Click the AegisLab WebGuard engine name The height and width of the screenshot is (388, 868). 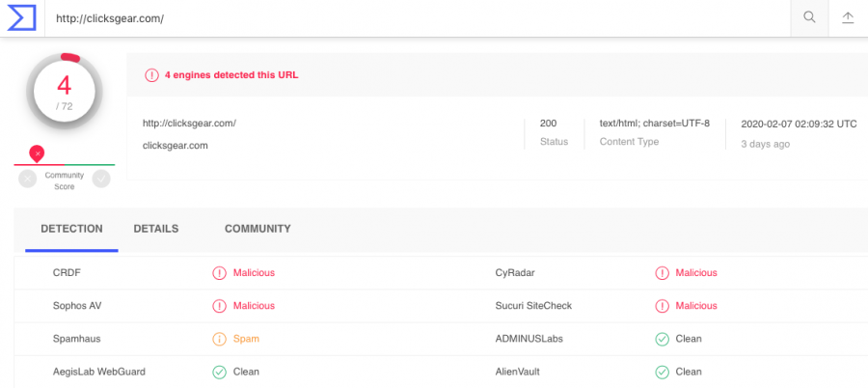point(99,372)
